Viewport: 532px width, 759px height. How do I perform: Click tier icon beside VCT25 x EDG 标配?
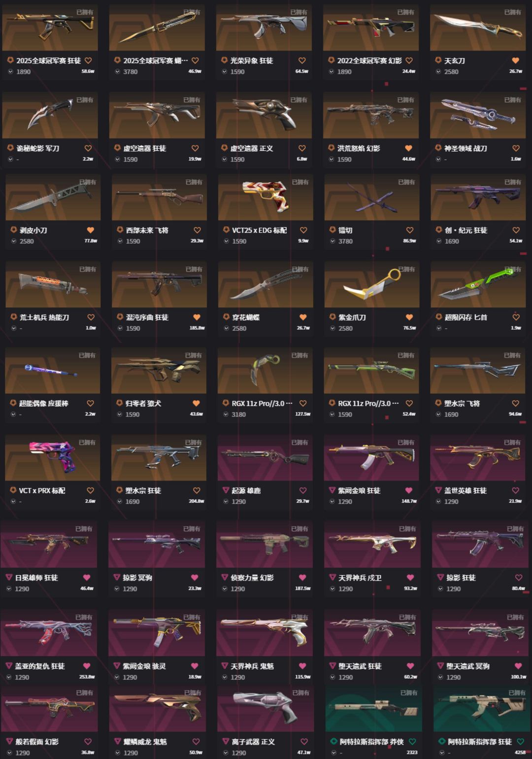[x=226, y=230]
